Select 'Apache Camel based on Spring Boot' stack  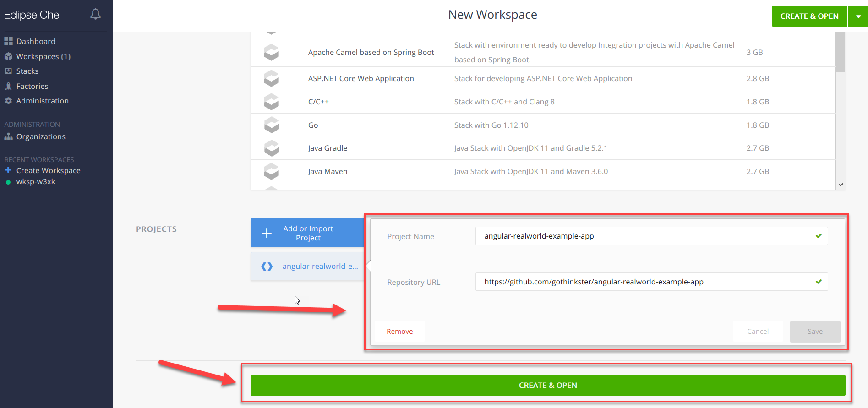tap(371, 52)
